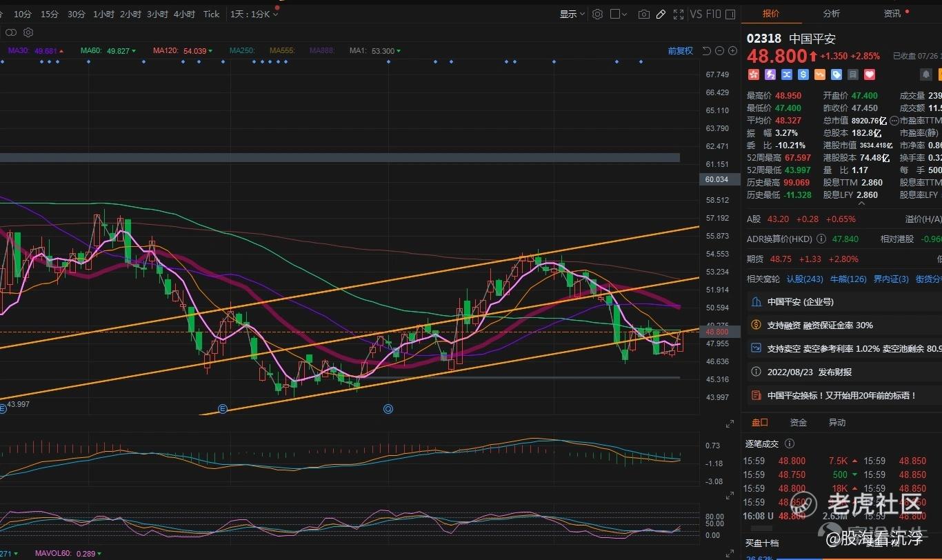942x560 pixels.
Task: Add to favorites with heart icon
Action: [x=870, y=74]
